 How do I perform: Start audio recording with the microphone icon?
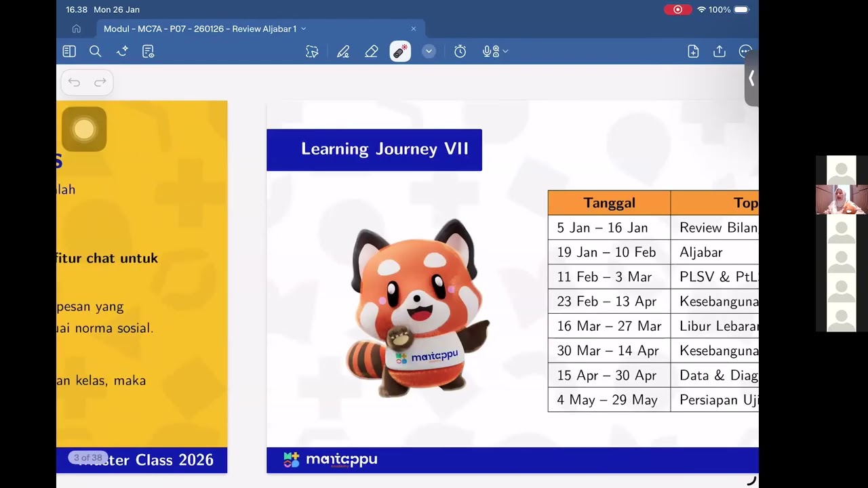point(490,52)
